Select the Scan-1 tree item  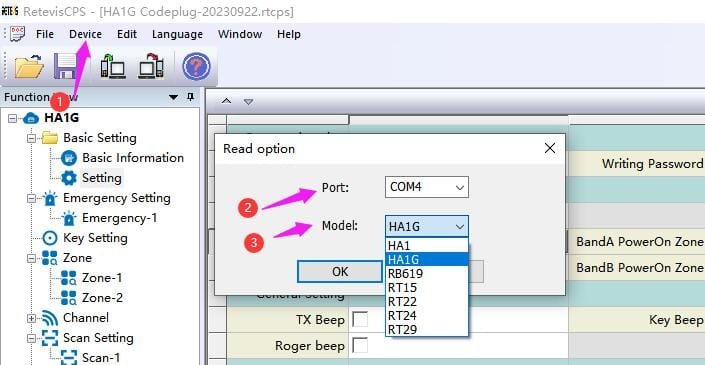click(101, 358)
